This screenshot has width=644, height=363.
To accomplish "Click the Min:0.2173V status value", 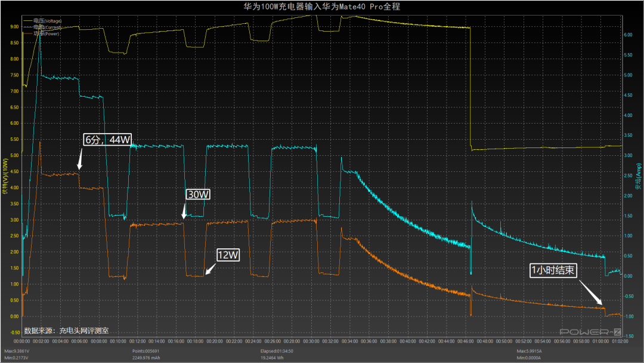I will 17,358.
